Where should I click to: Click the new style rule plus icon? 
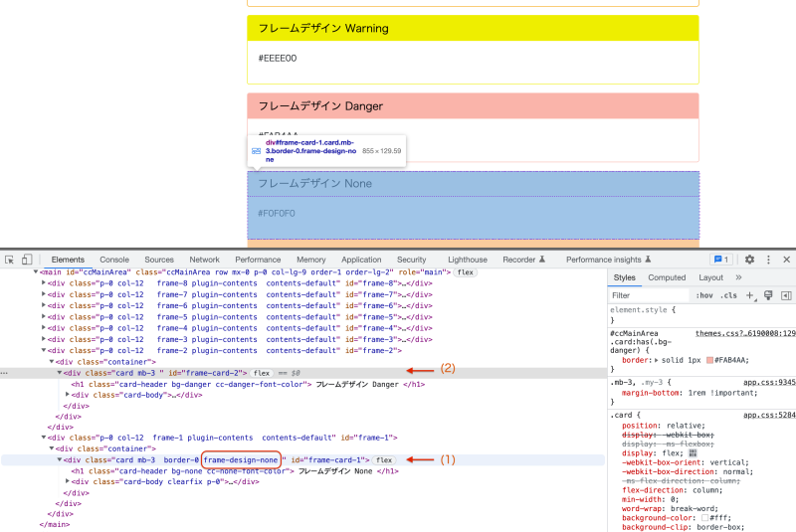coord(750,295)
